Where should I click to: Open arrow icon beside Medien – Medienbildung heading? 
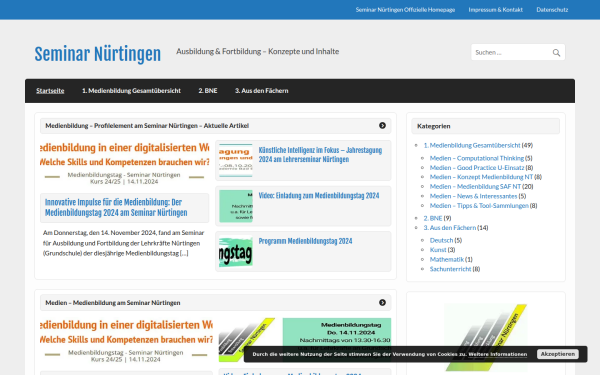pos(382,303)
